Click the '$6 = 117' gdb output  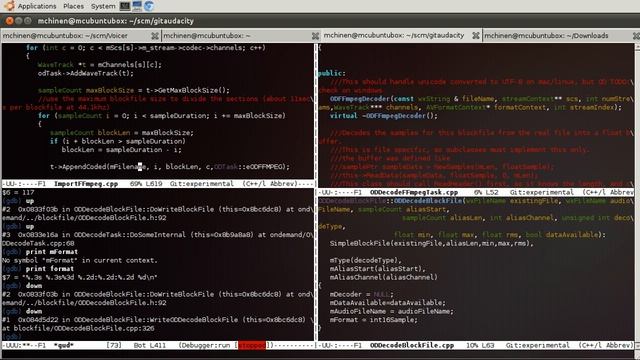point(18,192)
